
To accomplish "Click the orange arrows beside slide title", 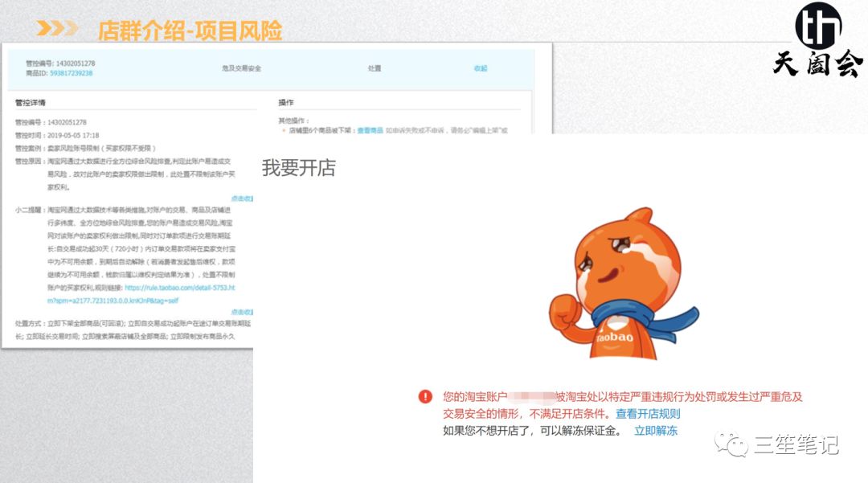I will [x=57, y=27].
